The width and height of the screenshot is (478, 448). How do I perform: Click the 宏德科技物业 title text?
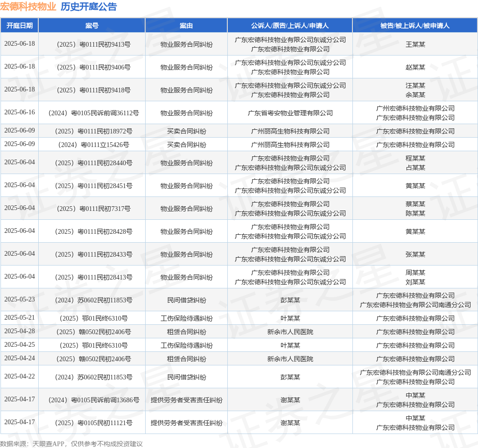click(28, 7)
